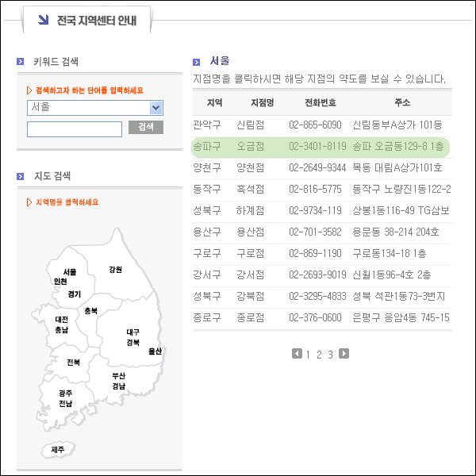Open 양천점 branch map
The image size is (476, 476).
coord(251,167)
